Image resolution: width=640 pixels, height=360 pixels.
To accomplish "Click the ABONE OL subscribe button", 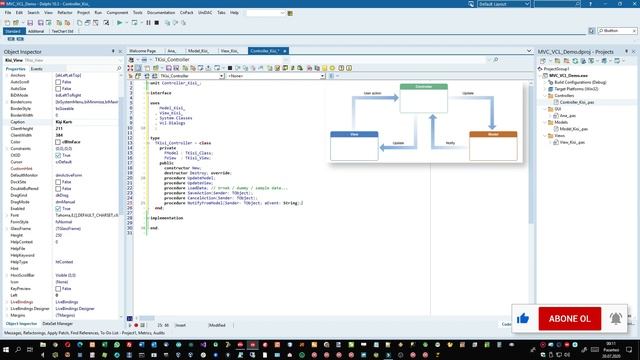I will tap(570, 318).
